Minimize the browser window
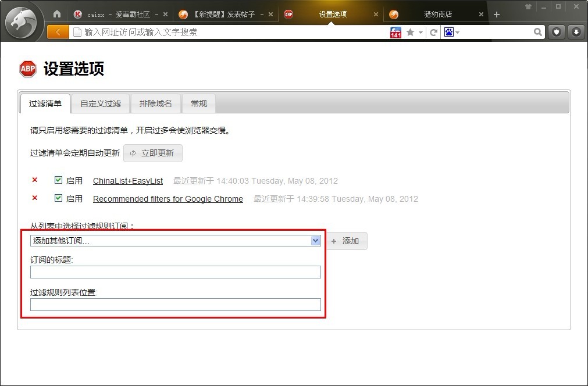 [x=543, y=7]
